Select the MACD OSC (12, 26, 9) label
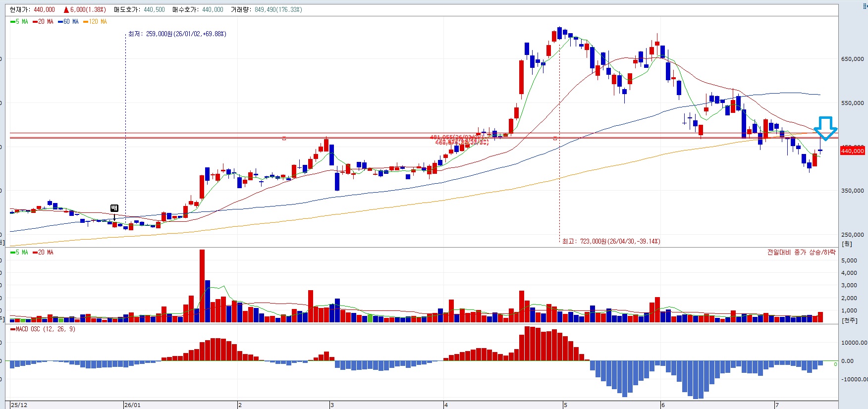 43,329
